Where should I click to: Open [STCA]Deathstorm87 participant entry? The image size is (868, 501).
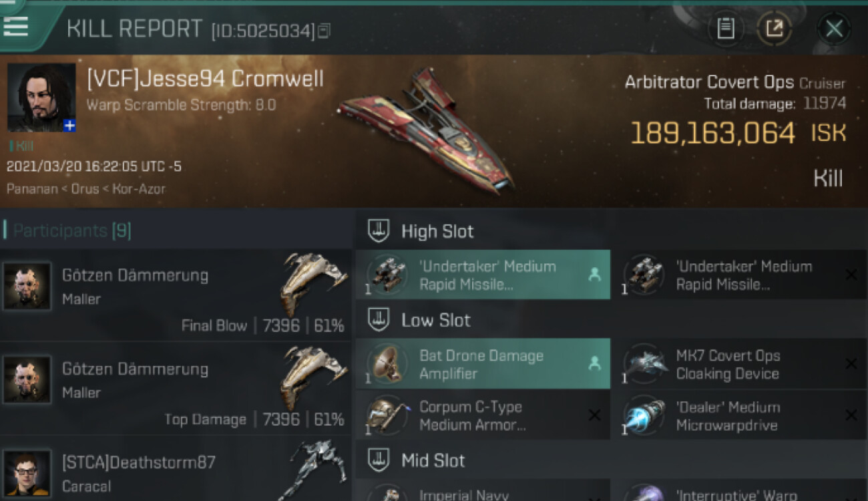tap(176, 470)
